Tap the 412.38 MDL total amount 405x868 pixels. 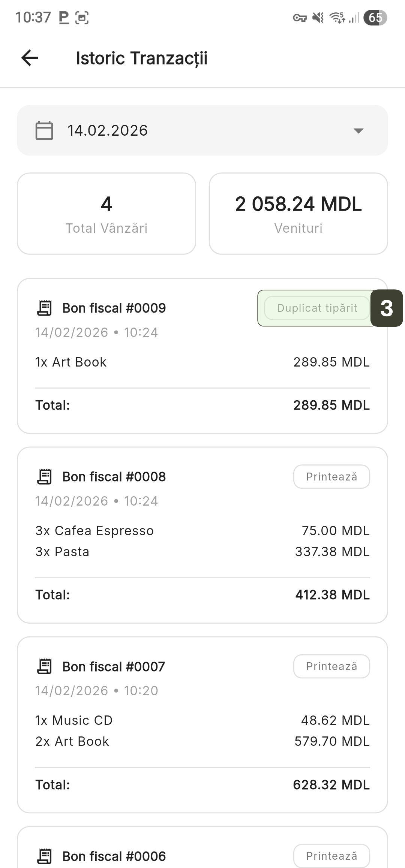332,595
